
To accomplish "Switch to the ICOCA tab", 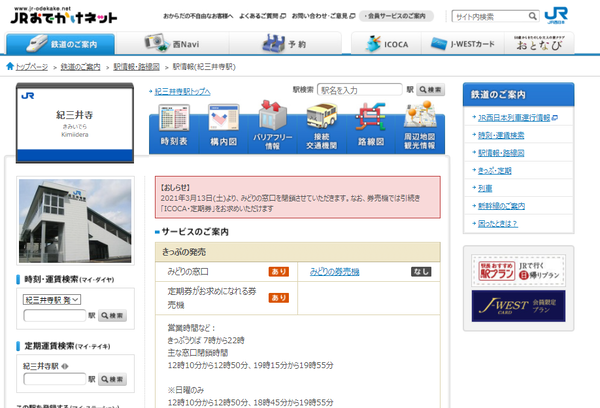I will (386, 44).
